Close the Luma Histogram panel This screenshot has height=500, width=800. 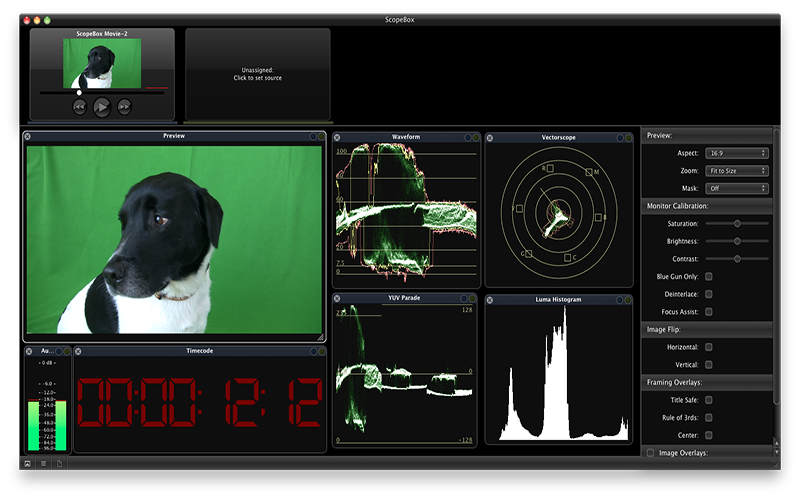click(489, 300)
